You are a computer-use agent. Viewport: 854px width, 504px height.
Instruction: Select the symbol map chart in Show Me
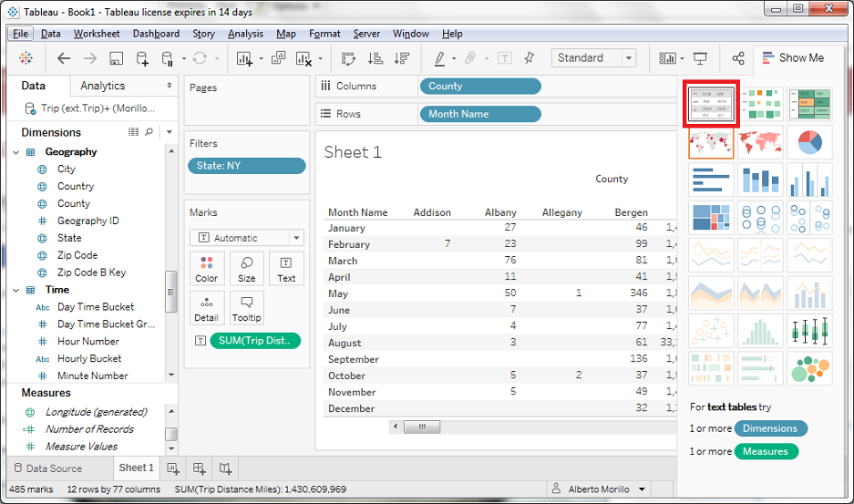point(711,143)
